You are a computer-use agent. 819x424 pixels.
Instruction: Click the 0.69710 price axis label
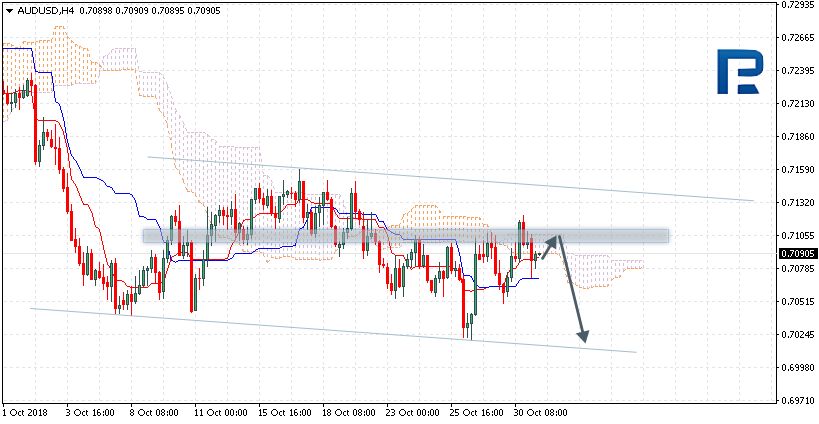[x=797, y=401]
